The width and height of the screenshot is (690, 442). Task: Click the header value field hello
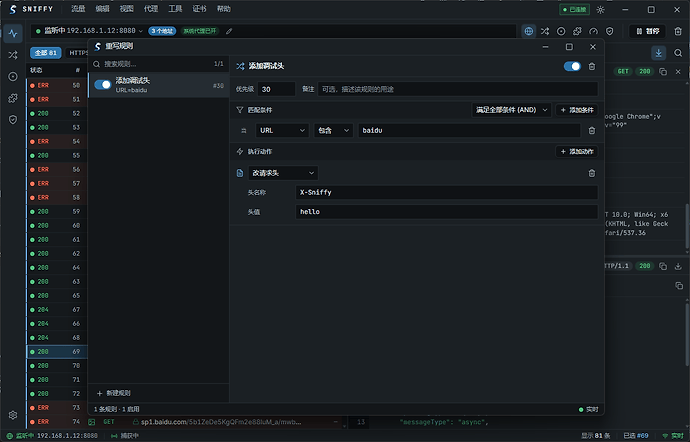point(447,212)
